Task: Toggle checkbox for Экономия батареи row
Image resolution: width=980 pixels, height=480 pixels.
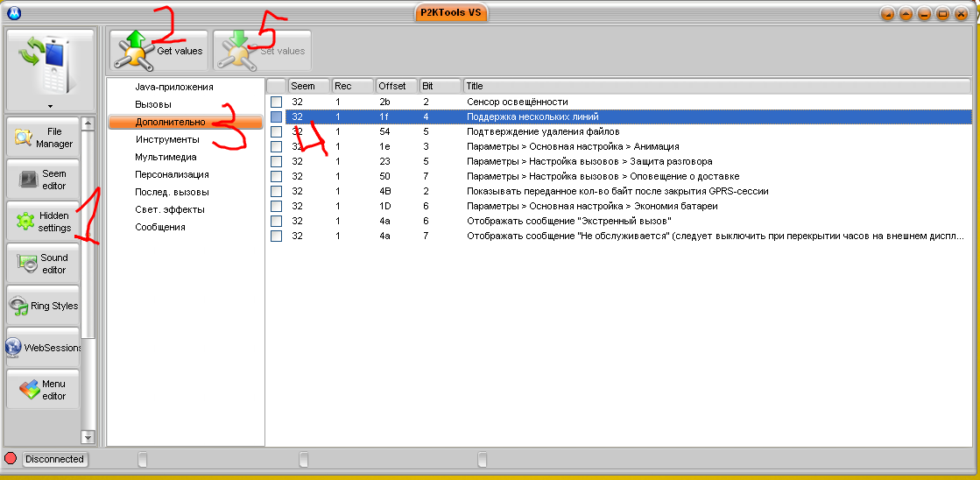Action: [276, 206]
